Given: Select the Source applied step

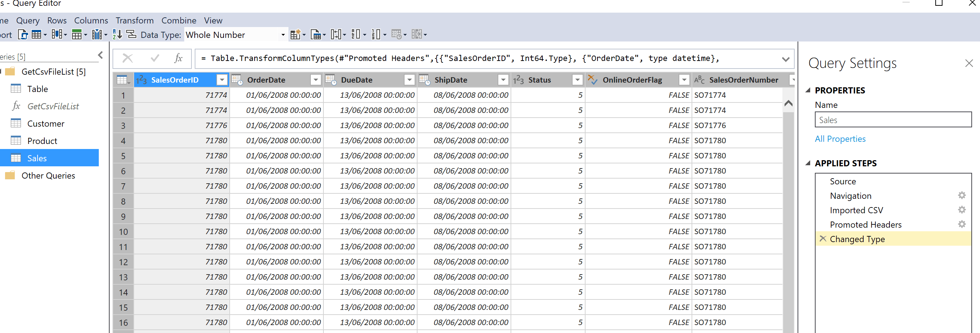Looking at the screenshot, I should point(843,181).
